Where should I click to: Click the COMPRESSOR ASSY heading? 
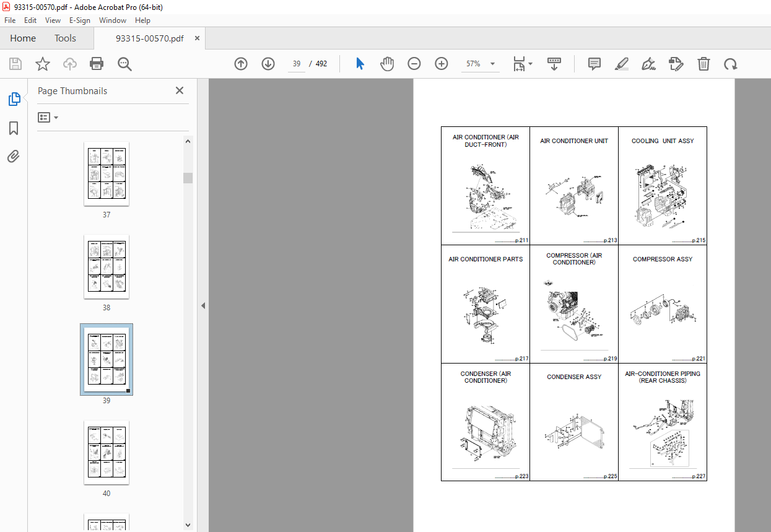[x=663, y=259]
